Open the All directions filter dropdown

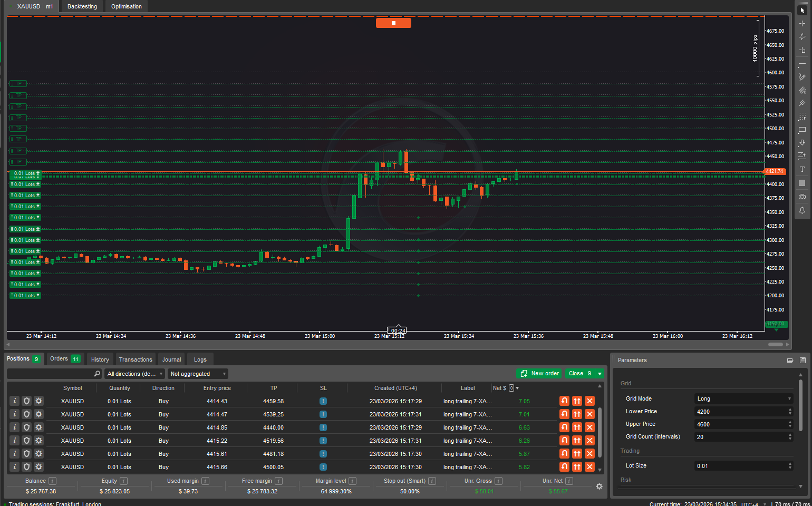pos(134,373)
